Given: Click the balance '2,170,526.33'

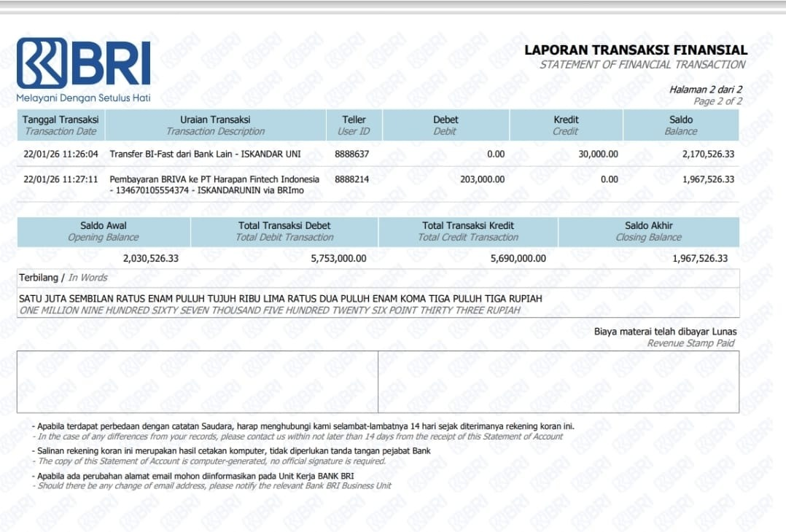Looking at the screenshot, I should click(x=708, y=154).
